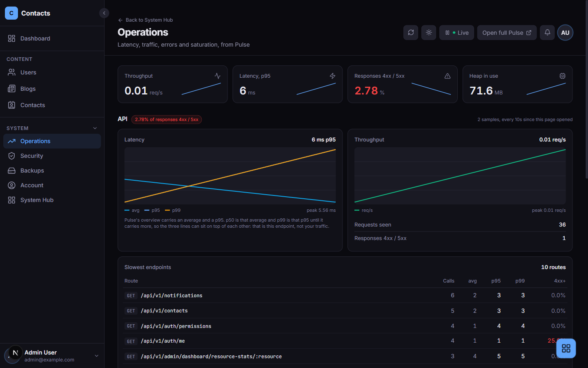Click the Throughput card pulse icon
This screenshot has height=368, width=588.
point(218,76)
